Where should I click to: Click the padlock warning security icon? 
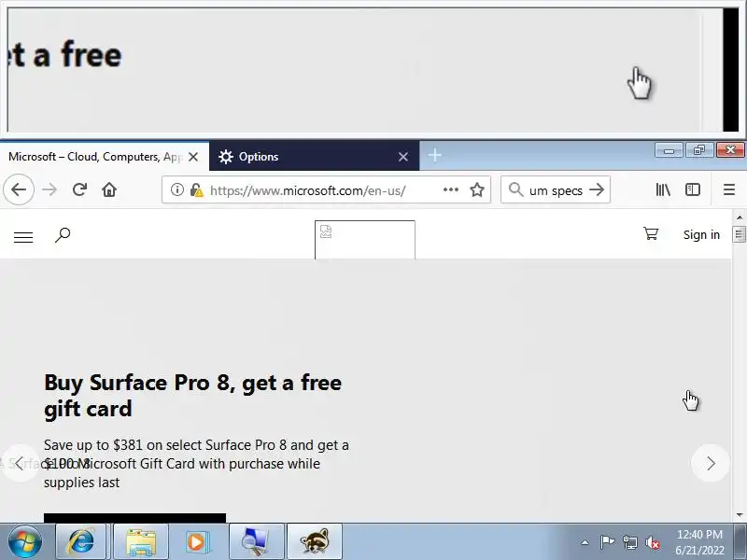click(196, 190)
